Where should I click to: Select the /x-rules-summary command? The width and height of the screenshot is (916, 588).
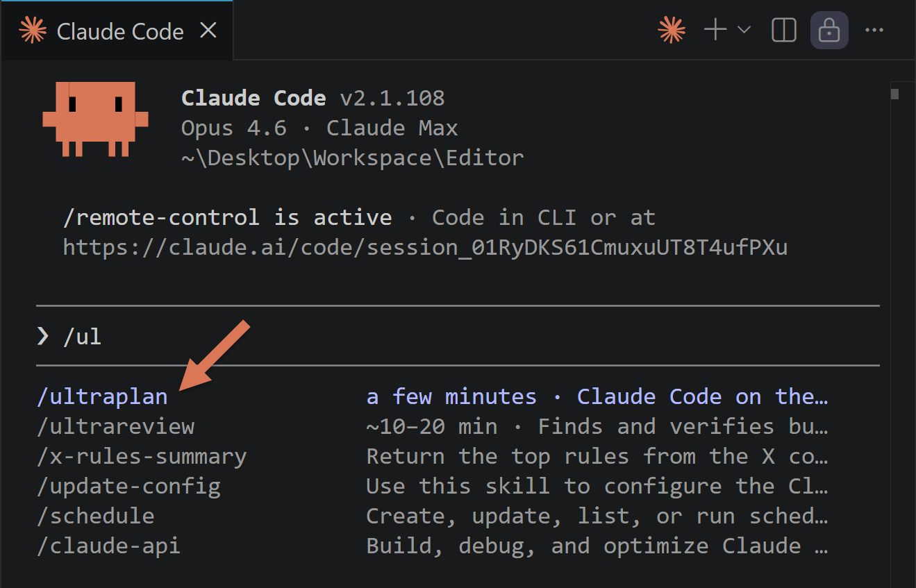(x=142, y=456)
